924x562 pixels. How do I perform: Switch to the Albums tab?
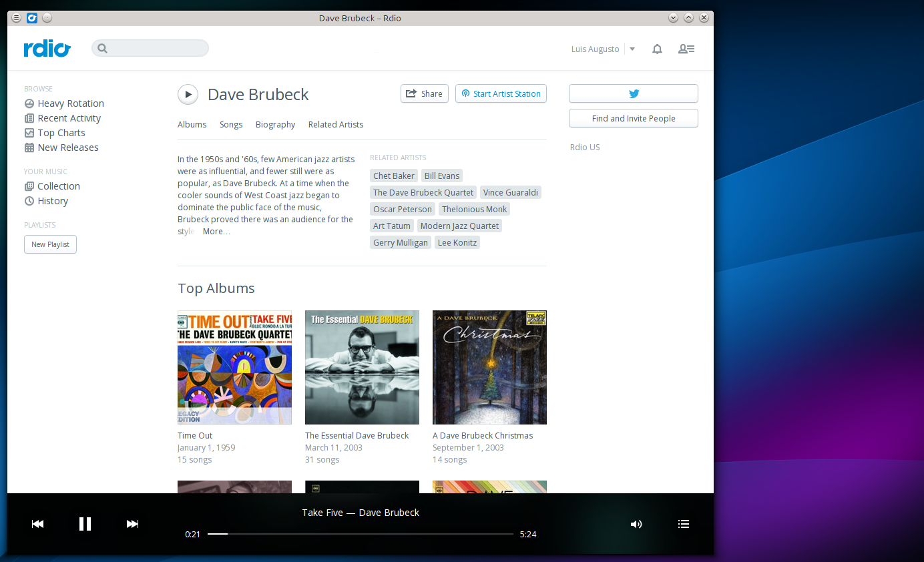click(192, 125)
